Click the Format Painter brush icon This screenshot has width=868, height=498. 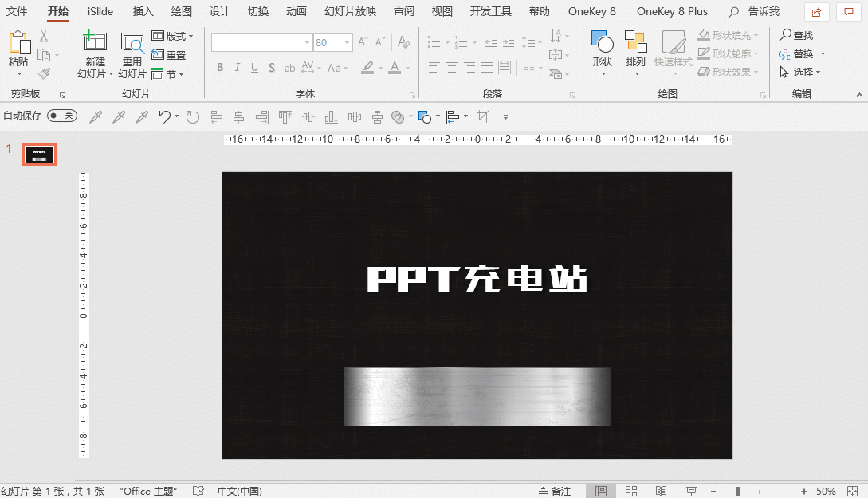(x=45, y=73)
